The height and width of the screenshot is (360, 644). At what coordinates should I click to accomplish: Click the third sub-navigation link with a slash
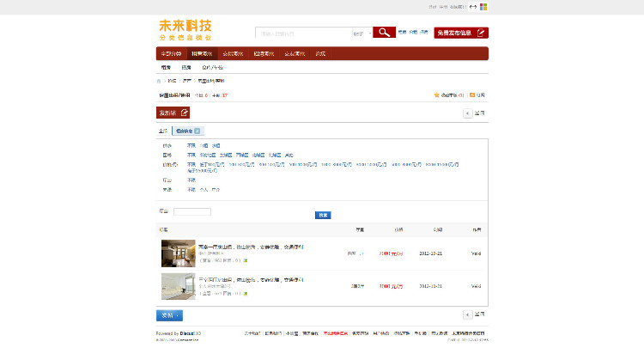(212, 67)
